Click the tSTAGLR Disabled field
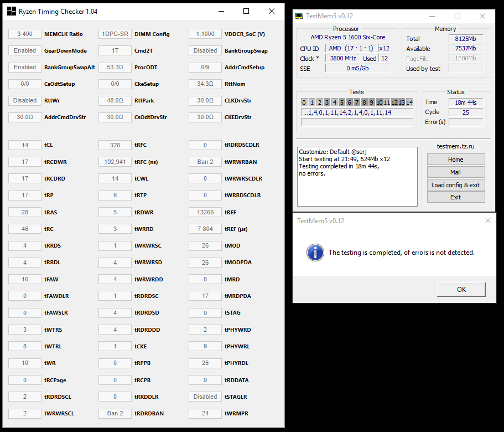504x432 pixels. 205,397
